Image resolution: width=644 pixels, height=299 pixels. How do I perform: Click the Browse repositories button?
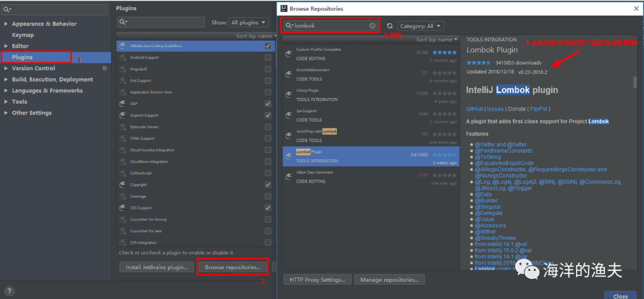click(233, 267)
